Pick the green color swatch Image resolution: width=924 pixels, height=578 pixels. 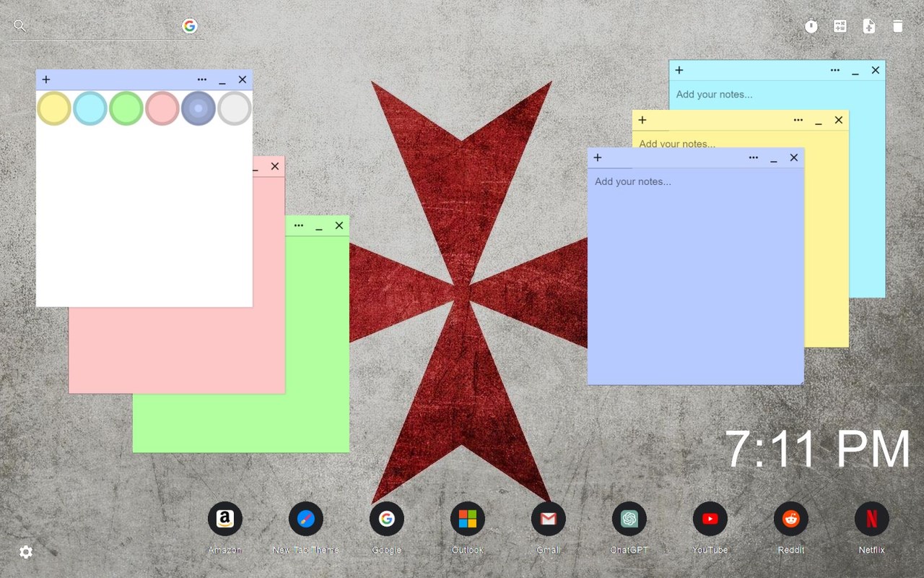126,108
